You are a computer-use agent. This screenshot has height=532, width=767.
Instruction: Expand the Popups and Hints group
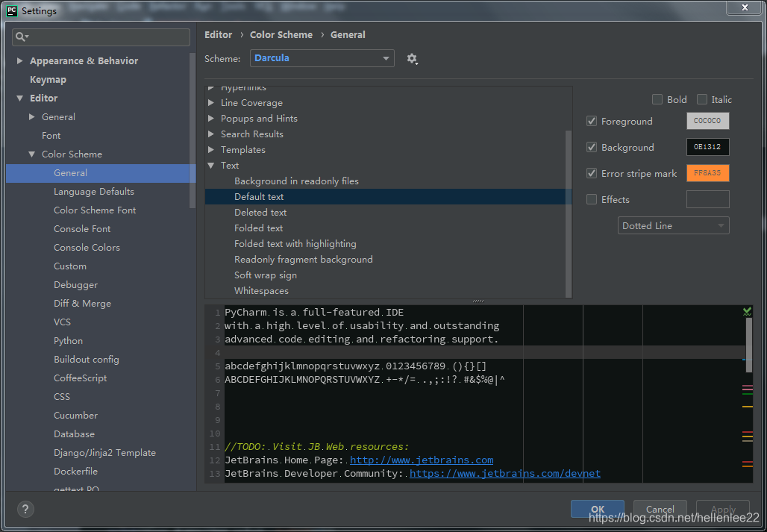point(211,119)
